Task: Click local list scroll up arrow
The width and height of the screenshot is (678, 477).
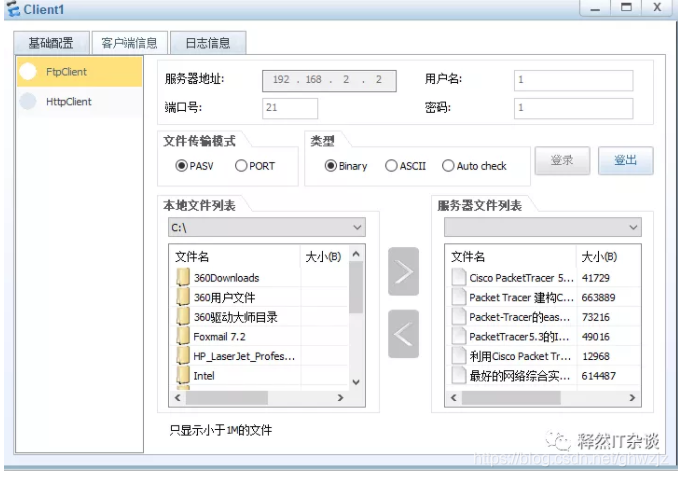Action: [x=356, y=254]
